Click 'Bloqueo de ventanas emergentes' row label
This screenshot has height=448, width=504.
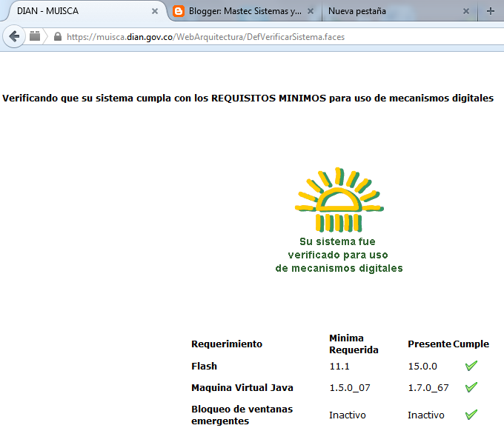242,415
